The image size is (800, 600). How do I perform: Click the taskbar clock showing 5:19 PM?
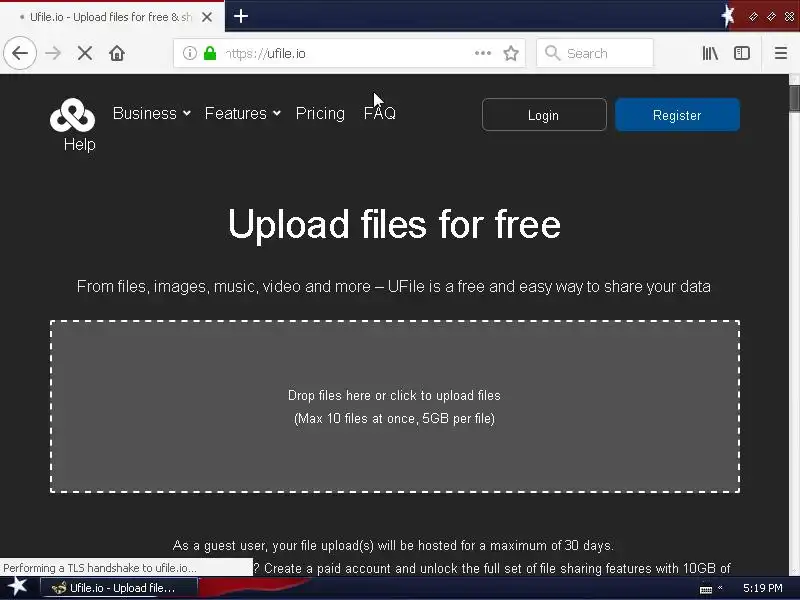pyautogui.click(x=762, y=588)
